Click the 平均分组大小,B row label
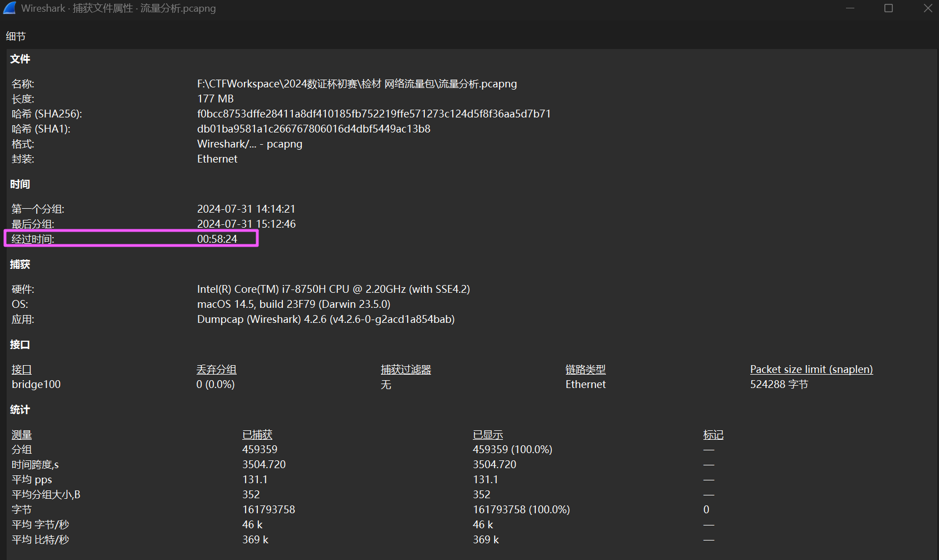This screenshot has height=560, width=939. tap(46, 494)
